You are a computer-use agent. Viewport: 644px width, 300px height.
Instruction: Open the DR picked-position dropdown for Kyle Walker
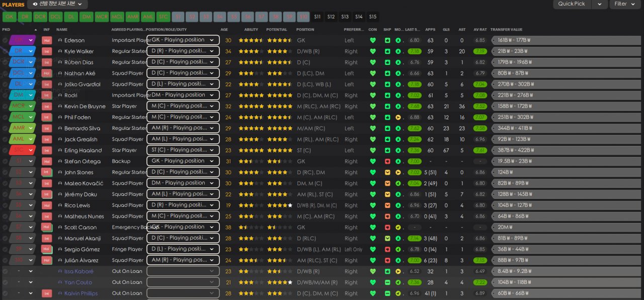coord(22,51)
